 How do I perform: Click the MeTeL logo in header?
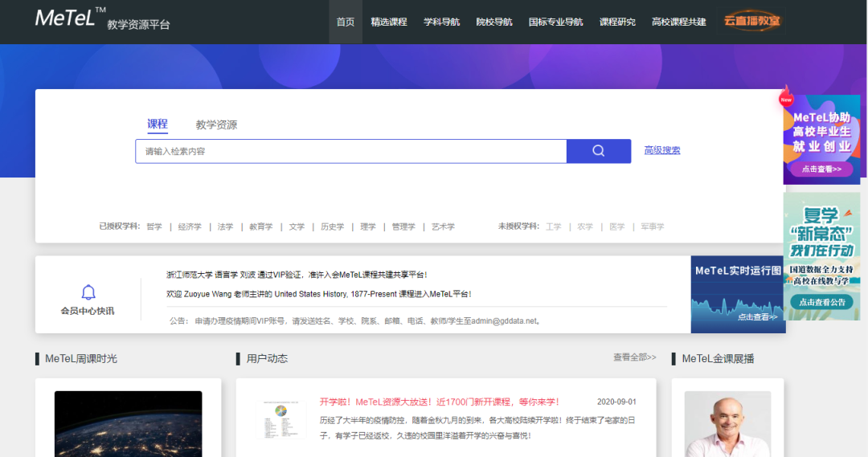(x=71, y=18)
